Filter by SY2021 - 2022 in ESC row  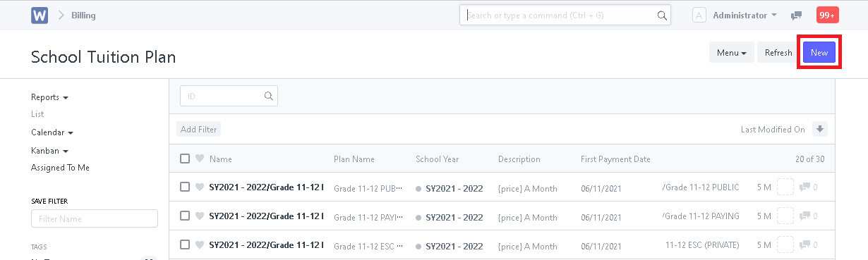[454, 246]
